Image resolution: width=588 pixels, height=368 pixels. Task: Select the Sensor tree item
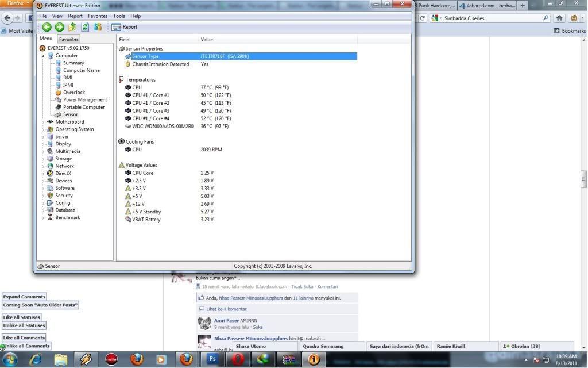pos(71,114)
